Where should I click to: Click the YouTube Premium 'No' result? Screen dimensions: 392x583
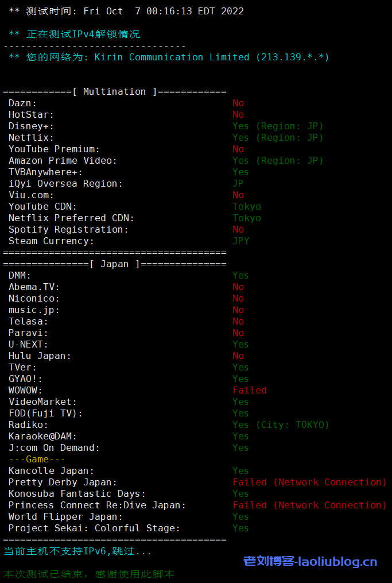click(x=238, y=149)
